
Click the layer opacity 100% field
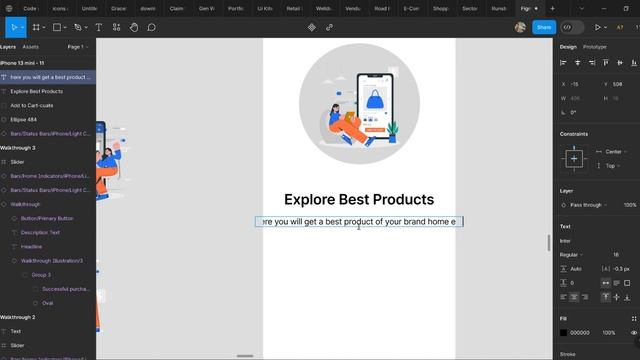click(629, 205)
